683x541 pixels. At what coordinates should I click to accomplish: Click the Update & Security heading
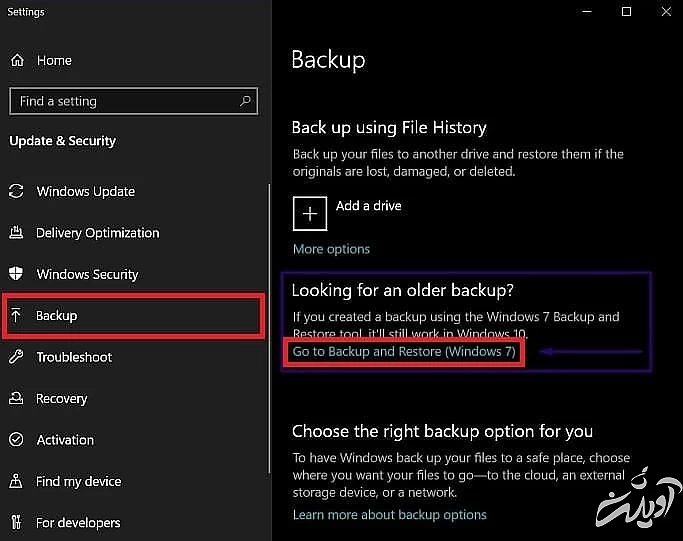tap(63, 141)
